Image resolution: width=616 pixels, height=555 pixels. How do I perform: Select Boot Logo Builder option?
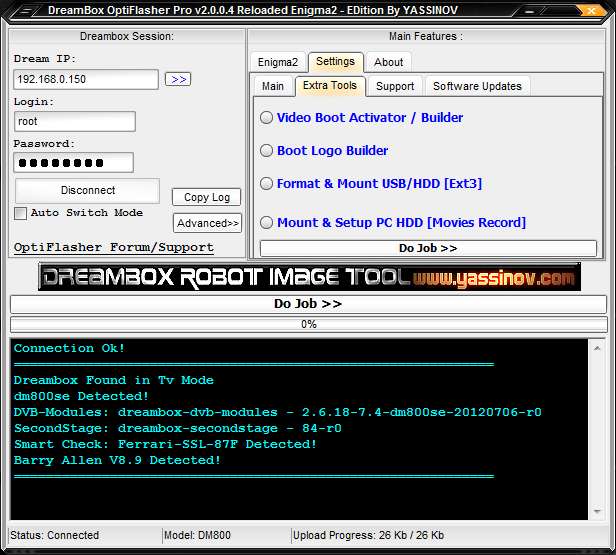[324, 150]
